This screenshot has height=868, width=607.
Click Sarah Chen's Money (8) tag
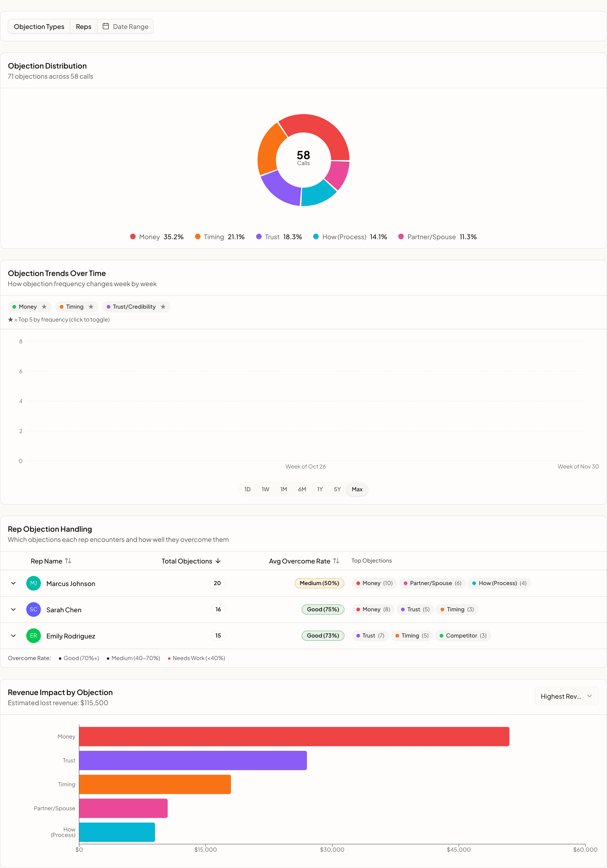point(373,609)
